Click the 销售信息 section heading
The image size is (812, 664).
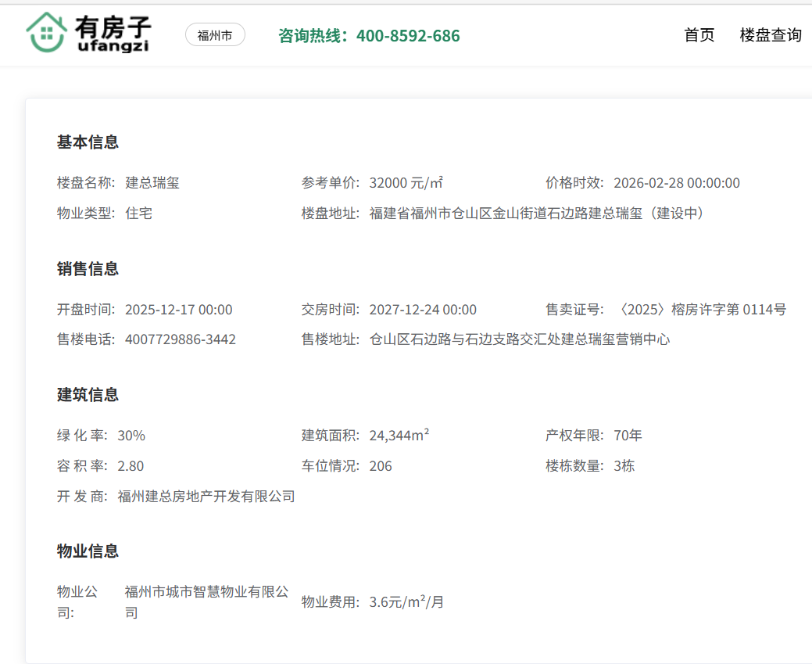pyautogui.click(x=88, y=269)
